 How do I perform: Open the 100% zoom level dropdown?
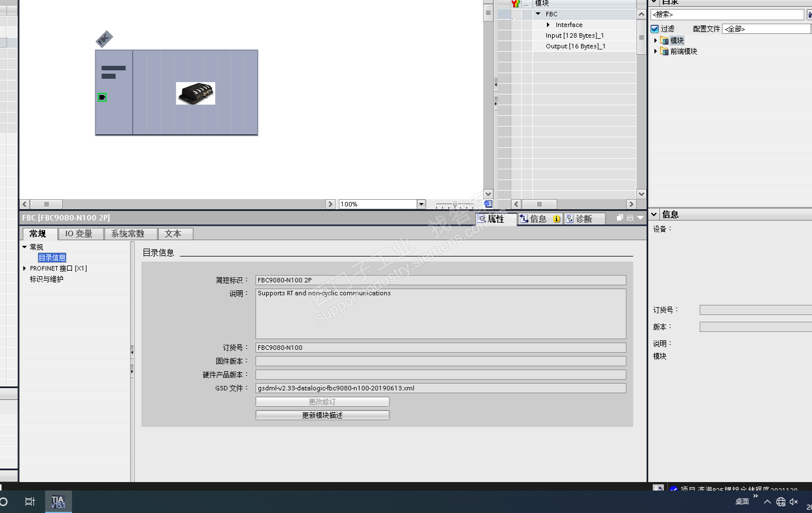(421, 204)
